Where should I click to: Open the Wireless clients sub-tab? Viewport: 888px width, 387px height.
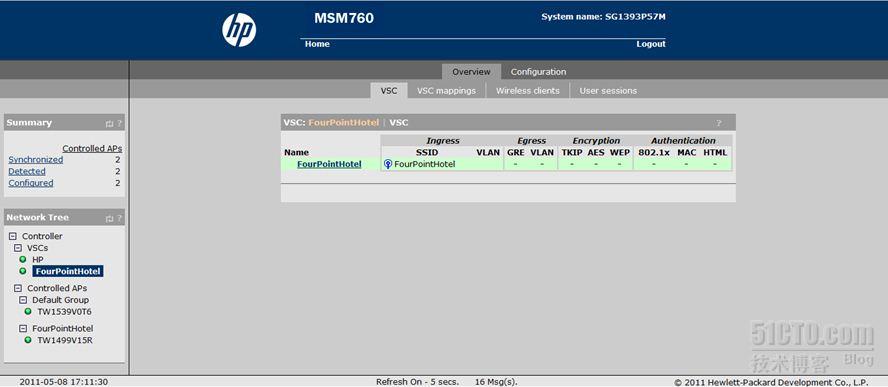click(527, 91)
